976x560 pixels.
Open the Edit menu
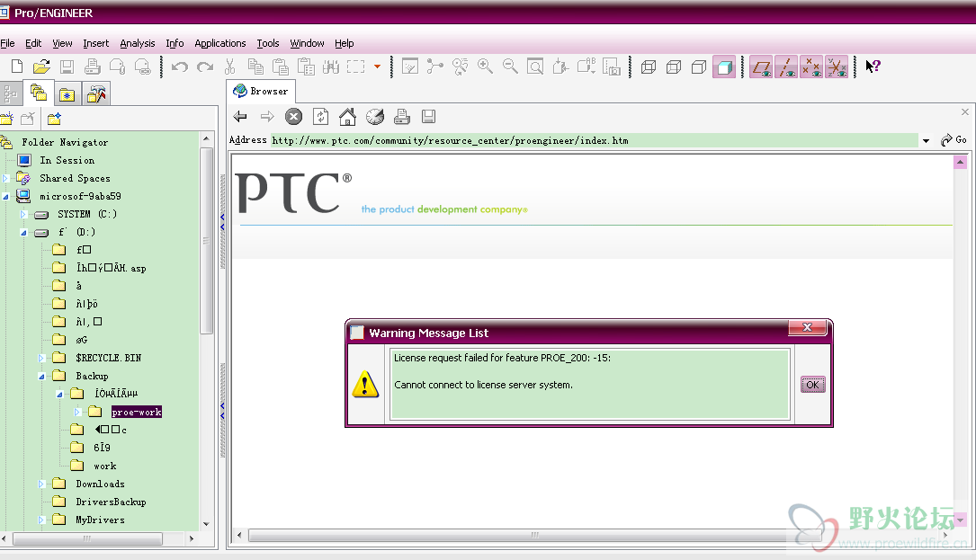(x=33, y=43)
